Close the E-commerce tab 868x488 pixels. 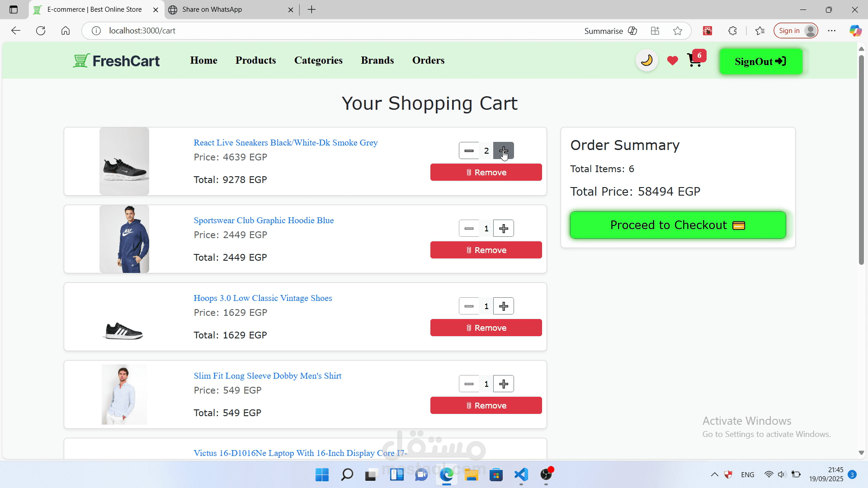(156, 9)
